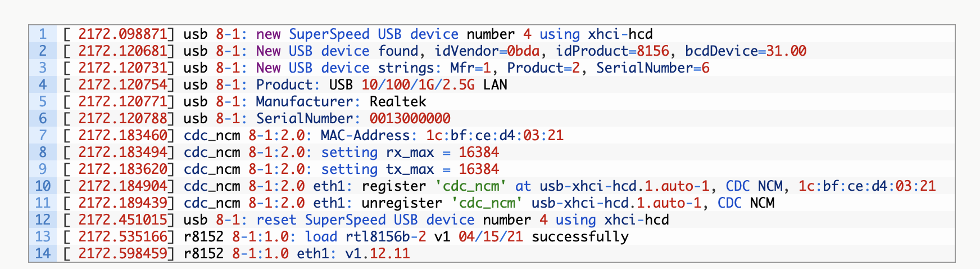Image resolution: width=980 pixels, height=269 pixels.
Task: Click line number 7 in the gutter
Action: click(43, 136)
